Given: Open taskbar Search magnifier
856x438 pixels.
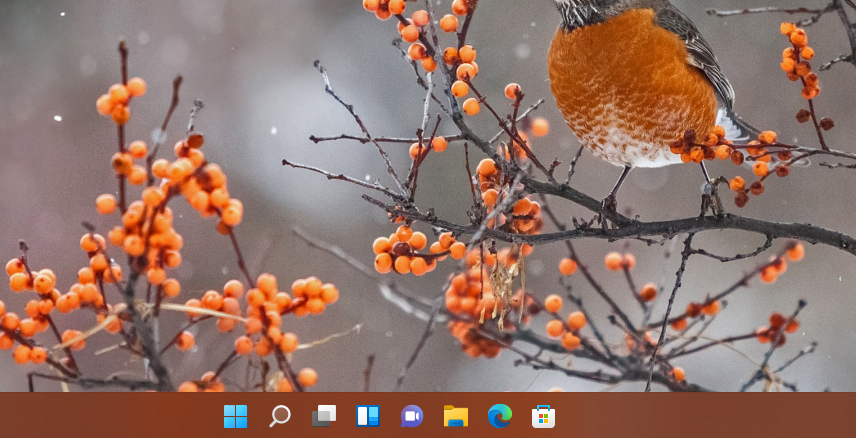Looking at the screenshot, I should pos(280,416).
